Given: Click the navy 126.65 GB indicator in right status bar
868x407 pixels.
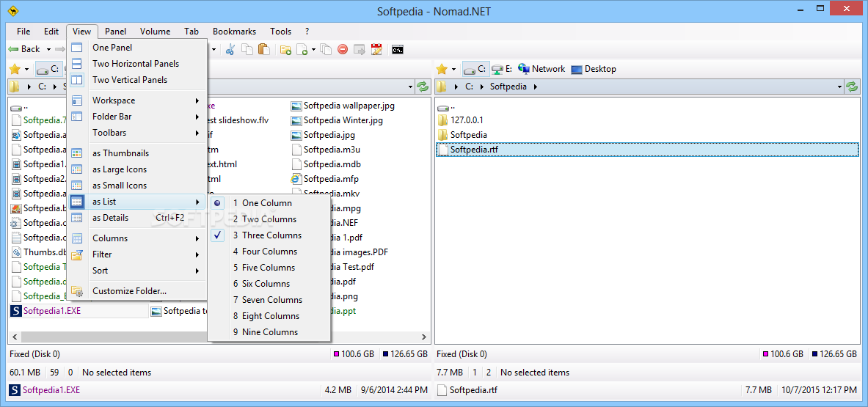Looking at the screenshot, I should tap(835, 354).
